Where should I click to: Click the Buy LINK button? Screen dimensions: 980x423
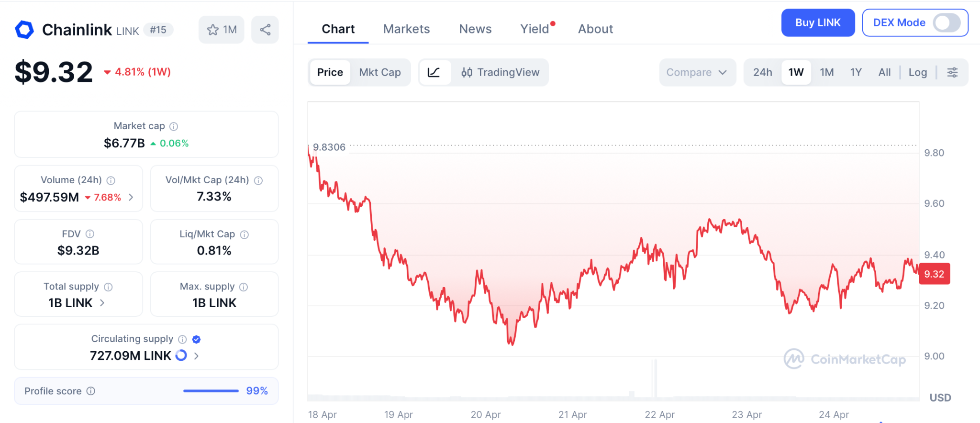[x=818, y=22]
